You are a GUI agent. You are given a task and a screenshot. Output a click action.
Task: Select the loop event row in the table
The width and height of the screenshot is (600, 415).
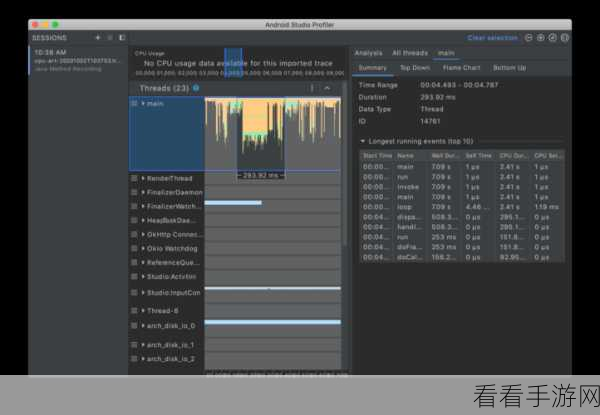point(462,207)
